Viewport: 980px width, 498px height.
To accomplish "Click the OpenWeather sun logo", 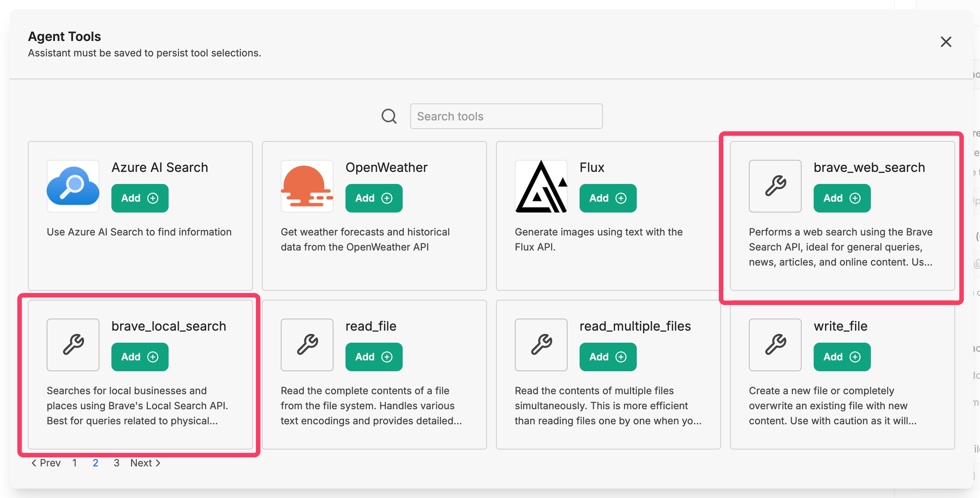I will click(307, 186).
